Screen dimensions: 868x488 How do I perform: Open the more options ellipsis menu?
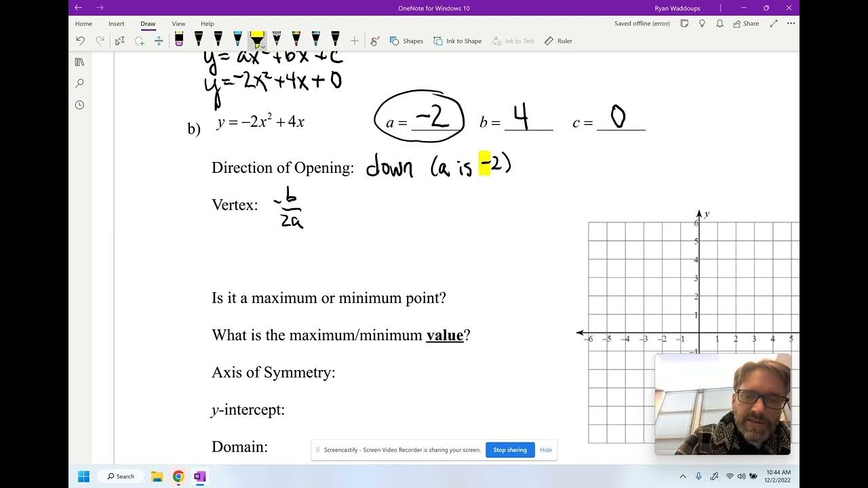tap(791, 24)
